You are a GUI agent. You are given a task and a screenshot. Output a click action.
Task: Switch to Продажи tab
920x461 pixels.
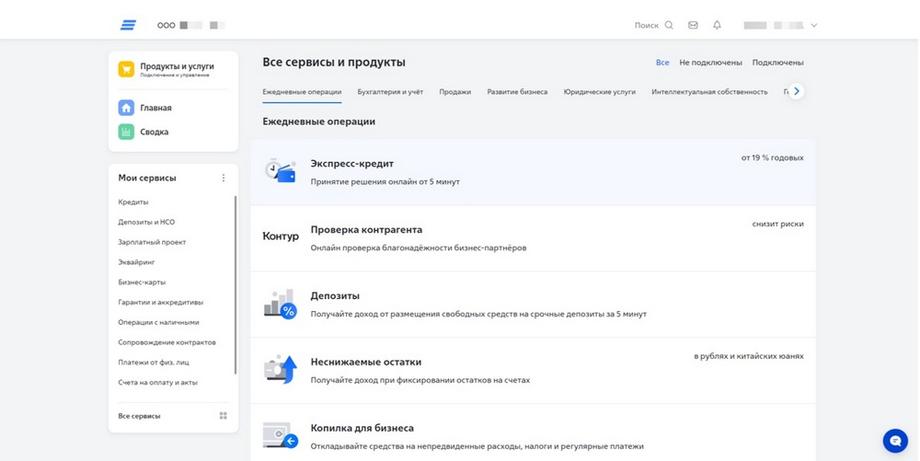coord(455,92)
